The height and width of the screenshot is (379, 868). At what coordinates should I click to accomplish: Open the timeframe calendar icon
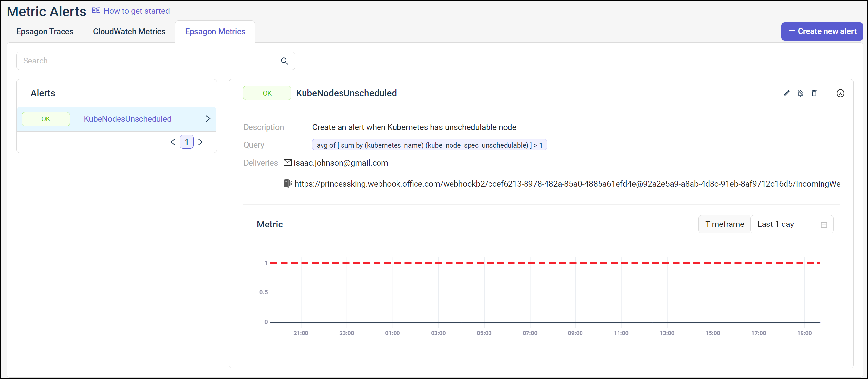click(824, 225)
